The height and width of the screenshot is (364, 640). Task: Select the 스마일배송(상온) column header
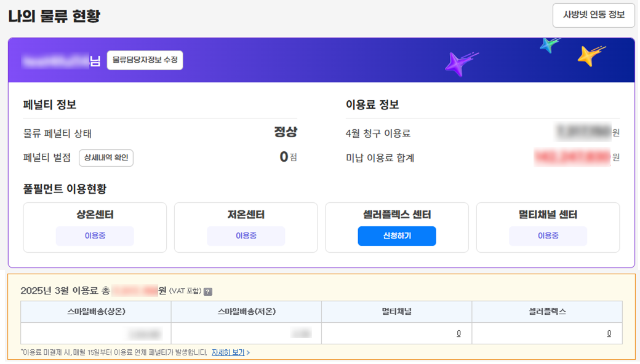(x=96, y=312)
